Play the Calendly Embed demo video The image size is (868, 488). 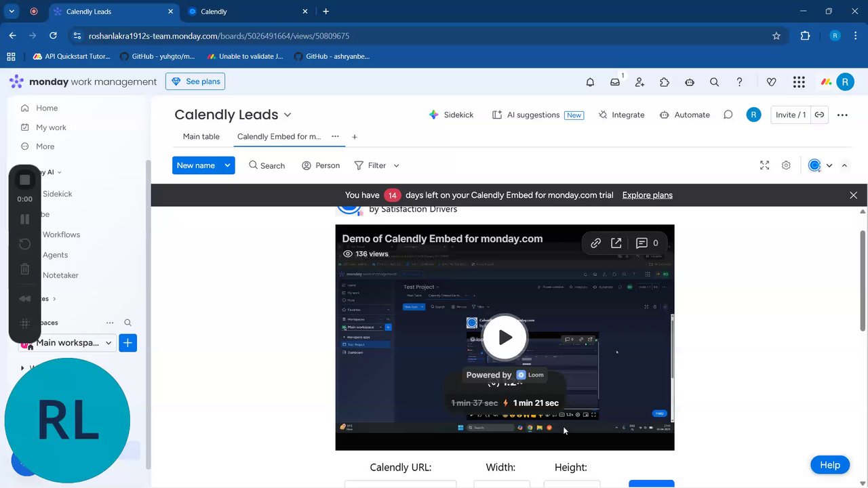(505, 337)
